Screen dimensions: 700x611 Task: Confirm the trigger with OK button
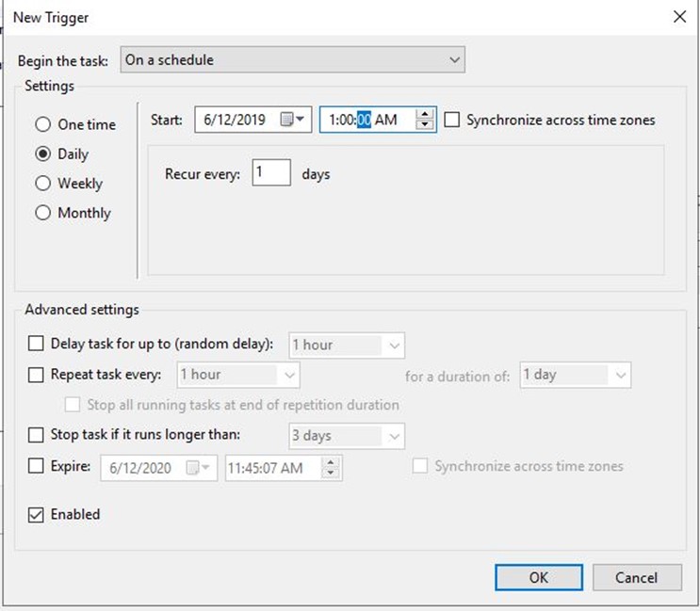point(539,577)
